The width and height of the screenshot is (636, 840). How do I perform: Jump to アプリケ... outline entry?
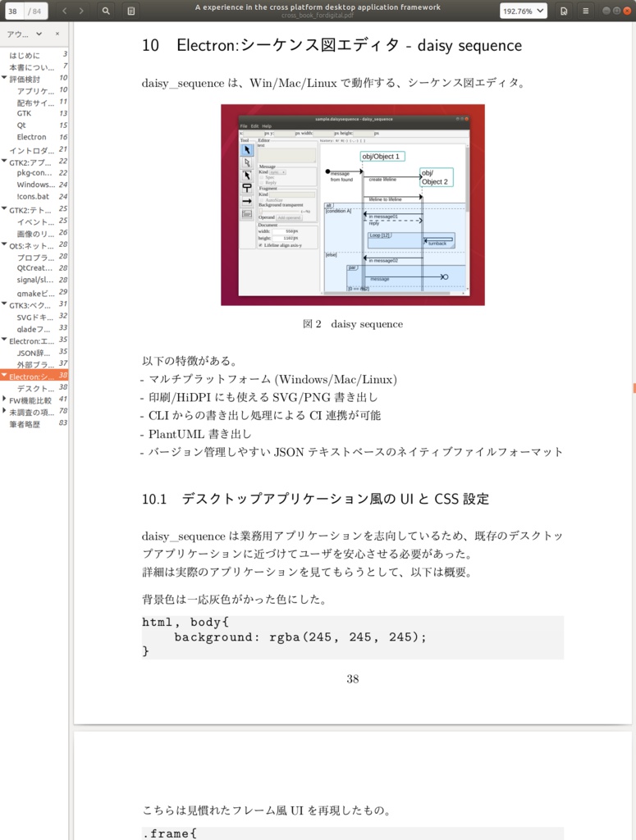[x=35, y=90]
